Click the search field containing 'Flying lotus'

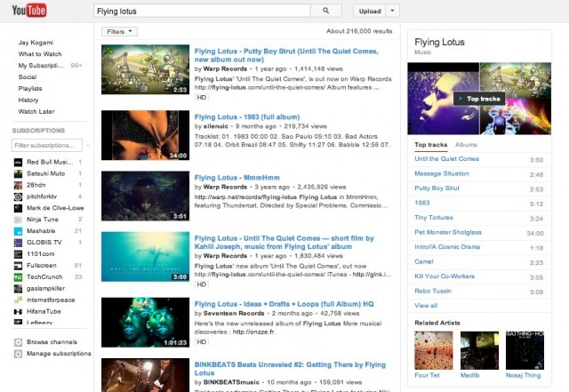(202, 11)
